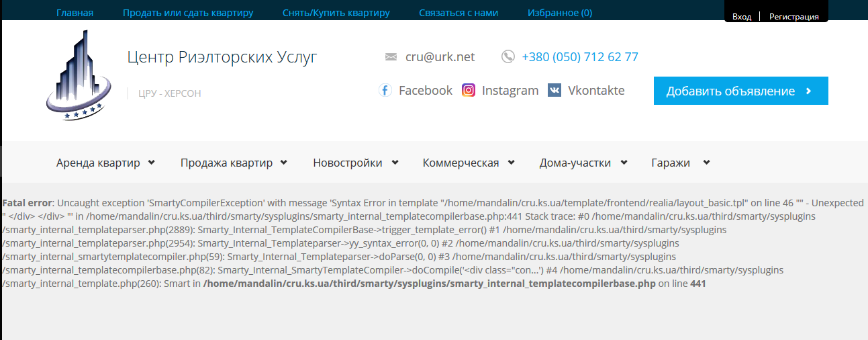Click the bold smarty_internal_templatecompilerbase.php path
Viewport: 868px width, 340px height.
click(429, 284)
